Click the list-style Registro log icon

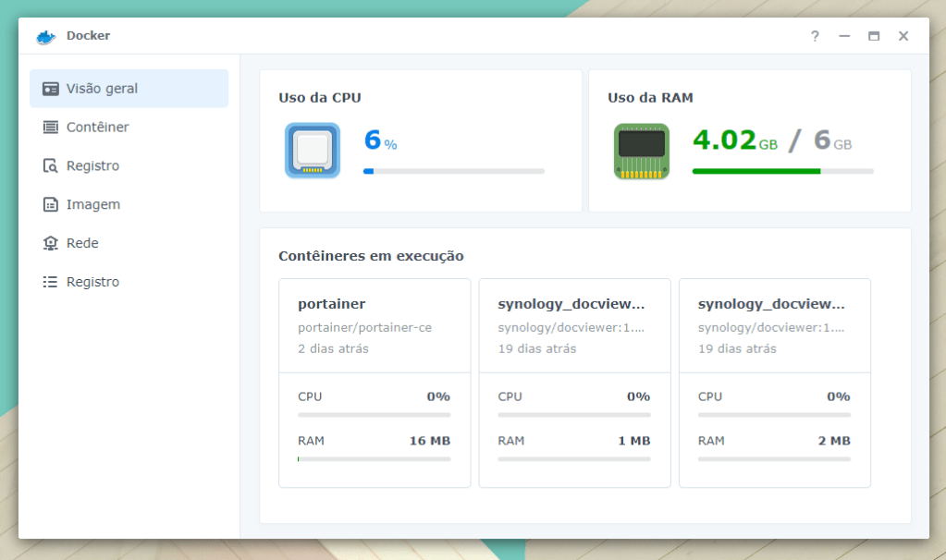tap(51, 282)
